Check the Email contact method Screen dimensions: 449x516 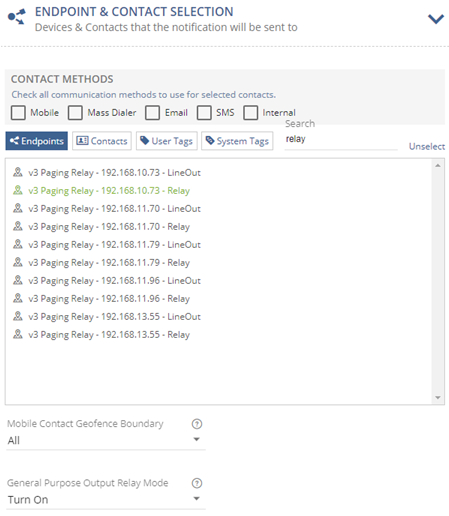click(152, 113)
